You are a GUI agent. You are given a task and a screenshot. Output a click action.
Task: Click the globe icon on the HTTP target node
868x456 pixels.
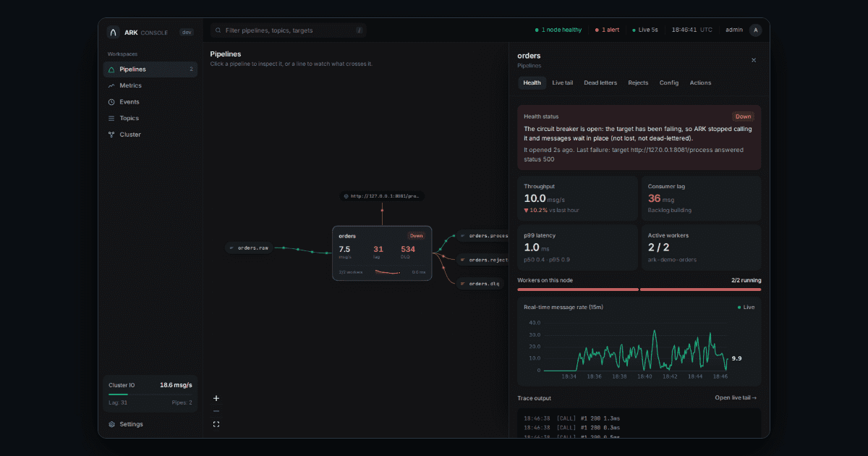point(346,196)
